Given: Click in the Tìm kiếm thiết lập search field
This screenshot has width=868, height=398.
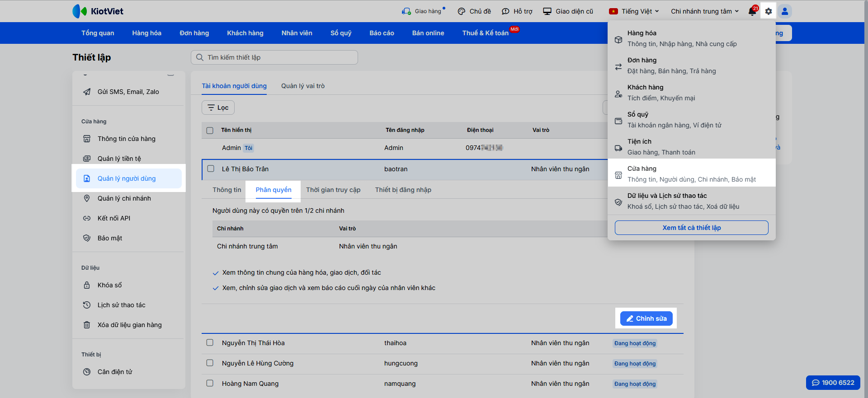Looking at the screenshot, I should pos(274,57).
